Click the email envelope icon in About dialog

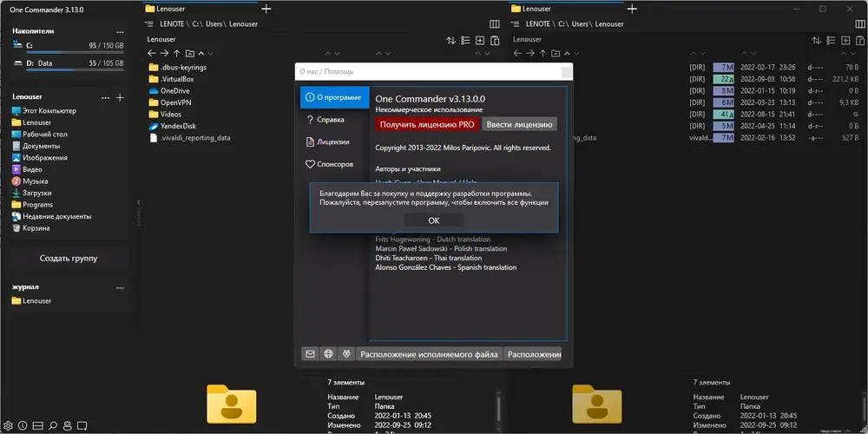[x=310, y=354]
